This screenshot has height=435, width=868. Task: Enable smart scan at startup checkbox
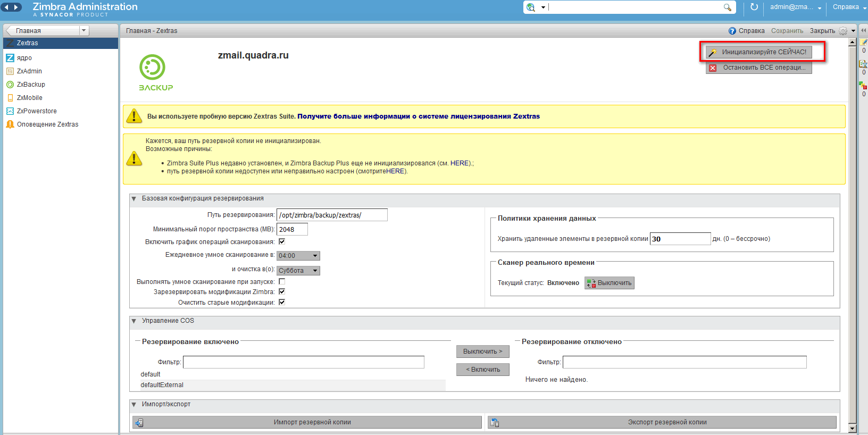pyautogui.click(x=282, y=281)
